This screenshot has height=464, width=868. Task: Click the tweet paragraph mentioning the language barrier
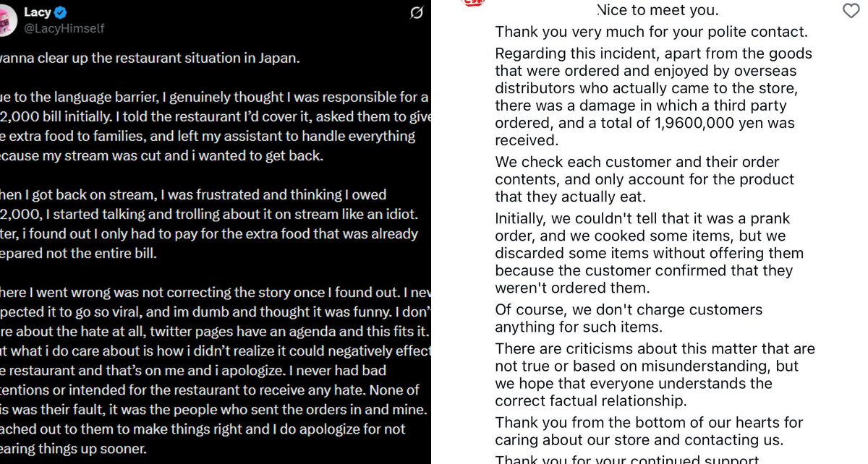216,126
